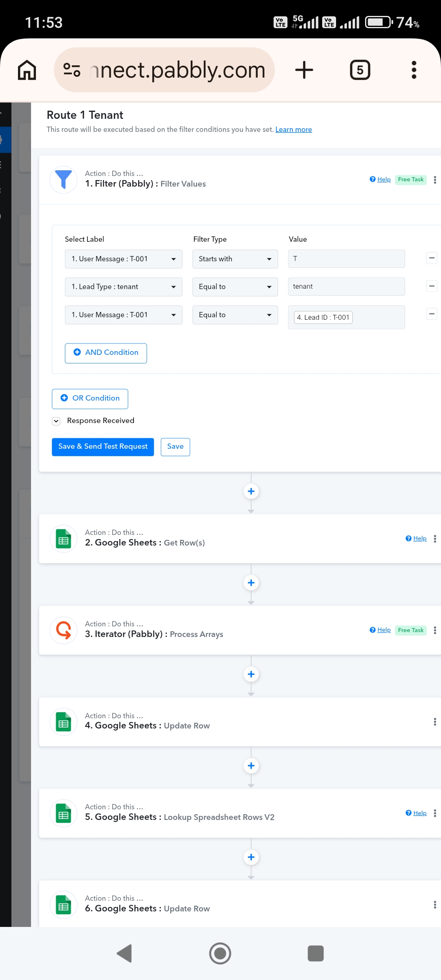Open the Lead Type : tenant label dropdown
Viewport: 441px width, 980px height.
click(x=124, y=287)
